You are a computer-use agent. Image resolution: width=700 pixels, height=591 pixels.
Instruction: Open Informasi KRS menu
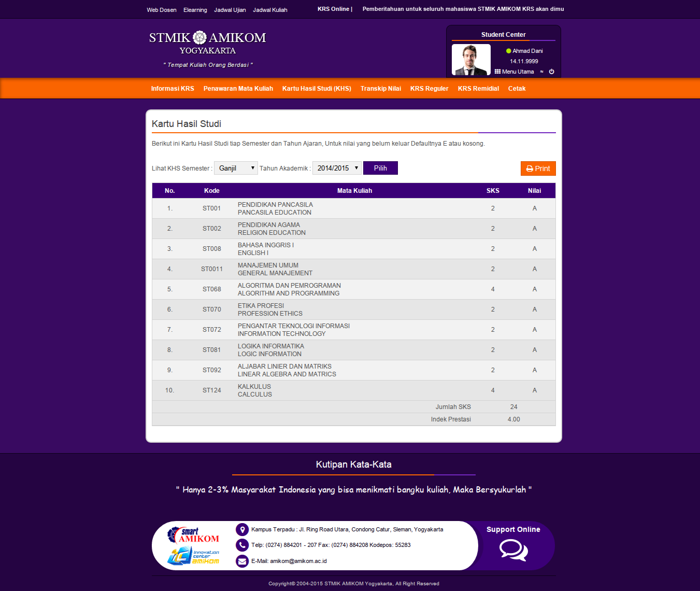coord(173,89)
